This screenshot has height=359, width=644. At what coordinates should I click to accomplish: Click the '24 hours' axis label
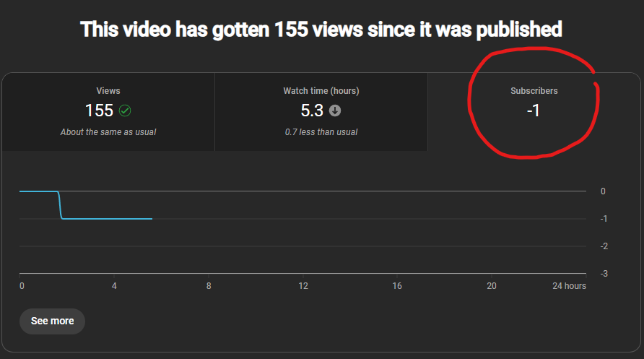coord(569,286)
